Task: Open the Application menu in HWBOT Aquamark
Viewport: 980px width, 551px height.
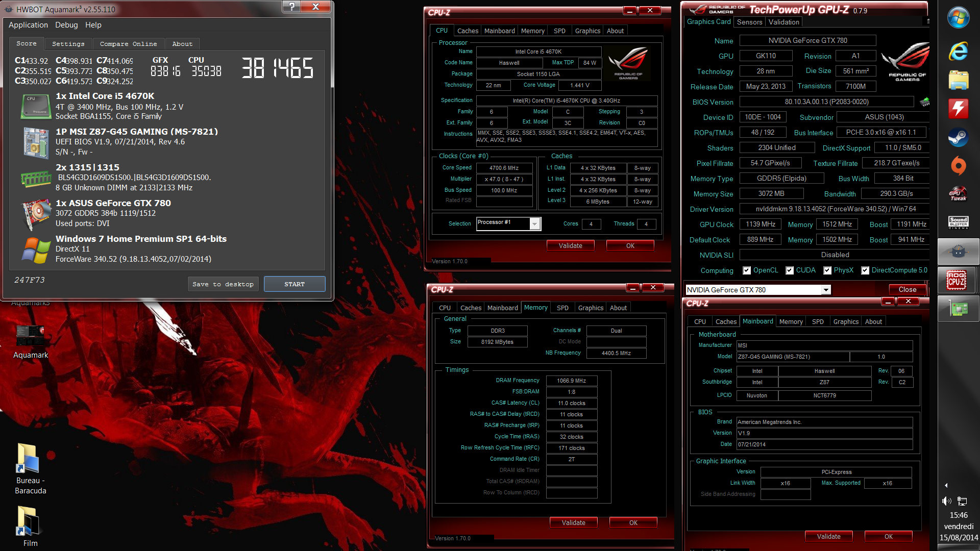Action: (x=28, y=25)
